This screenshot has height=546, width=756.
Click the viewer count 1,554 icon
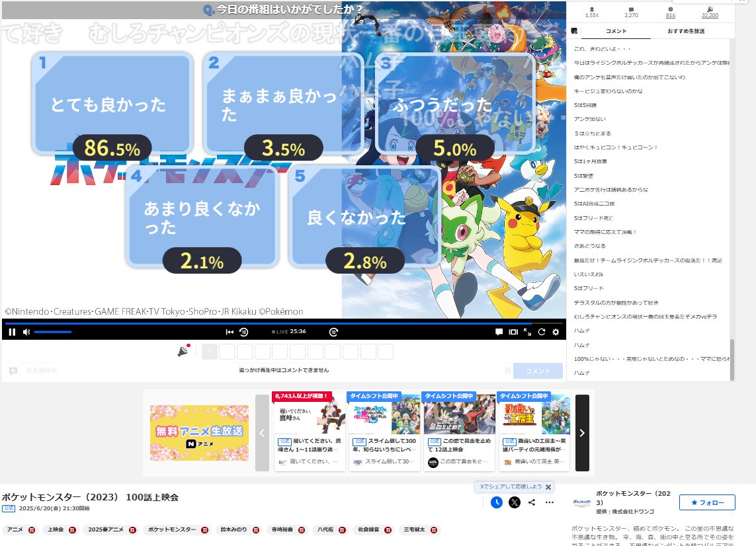pos(591,10)
